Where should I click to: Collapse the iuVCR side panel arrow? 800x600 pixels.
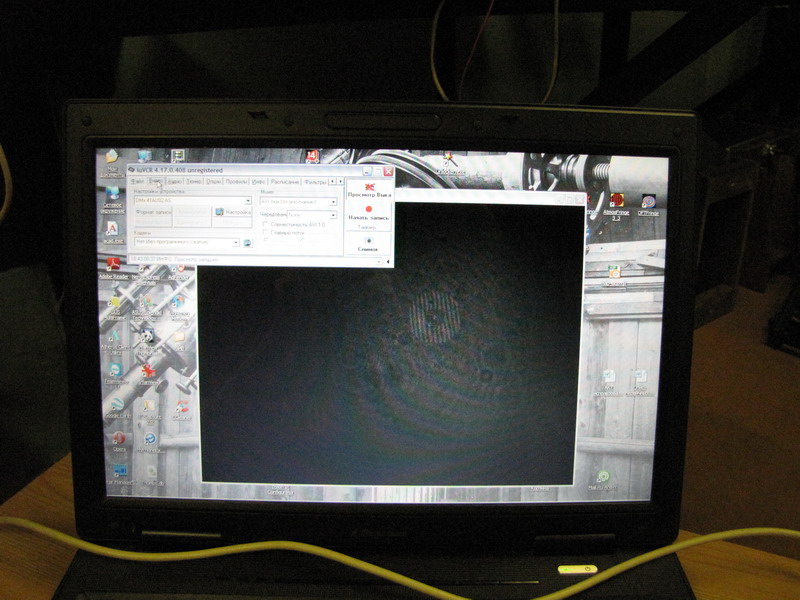[388, 262]
